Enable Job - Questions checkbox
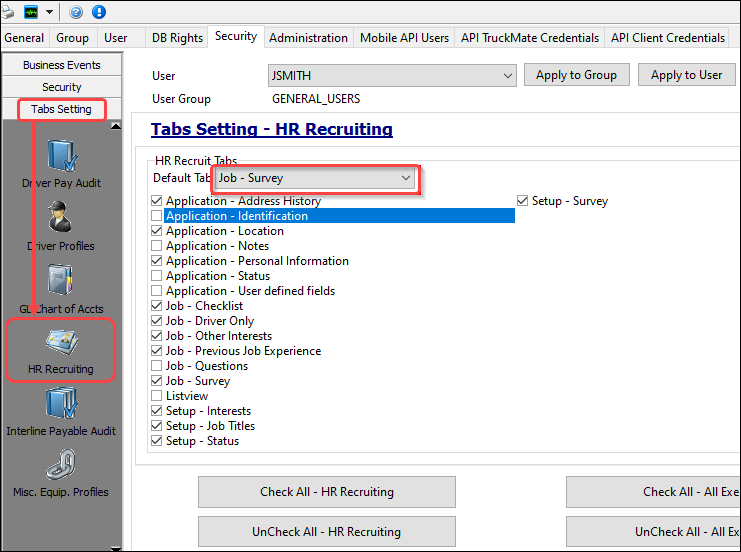 click(x=156, y=366)
